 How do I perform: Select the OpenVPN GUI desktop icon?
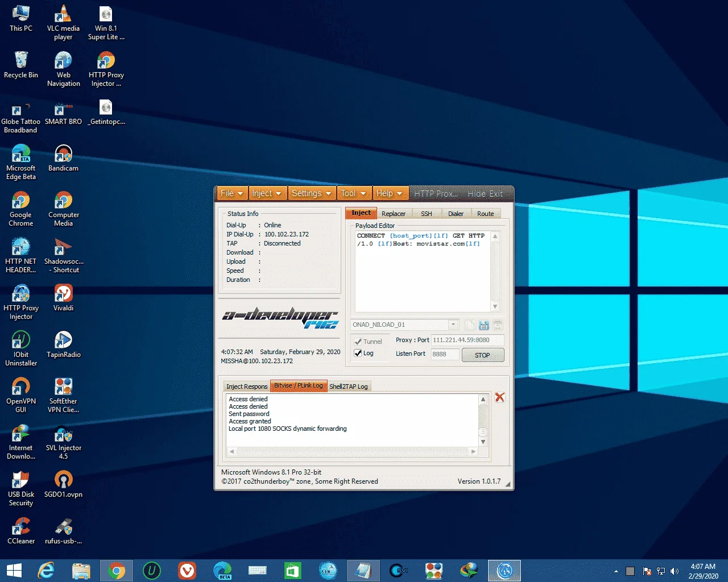click(x=21, y=395)
